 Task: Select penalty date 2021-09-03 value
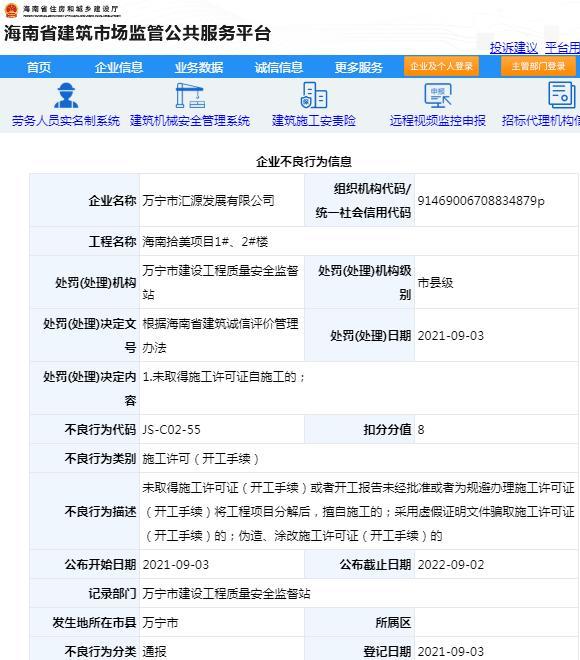(450, 336)
